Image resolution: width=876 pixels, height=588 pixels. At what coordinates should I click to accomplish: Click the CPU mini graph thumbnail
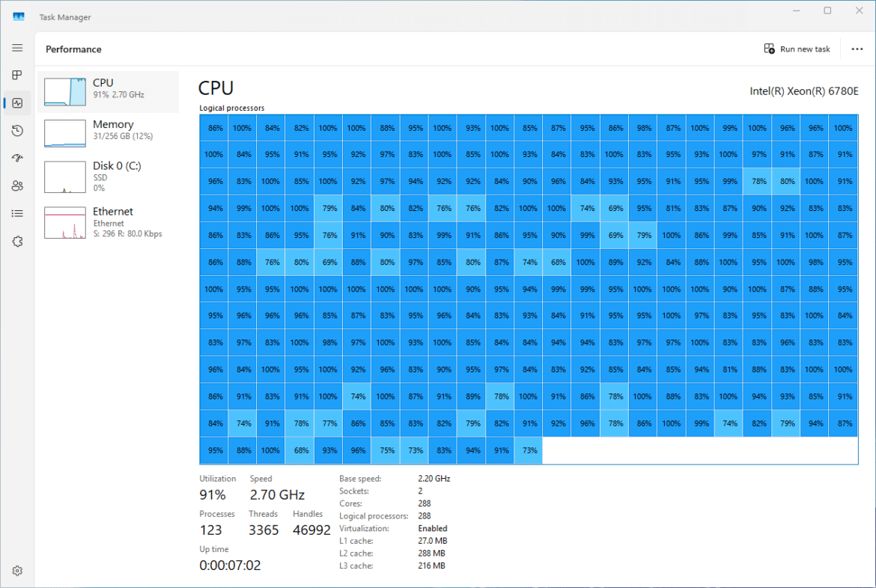65,91
